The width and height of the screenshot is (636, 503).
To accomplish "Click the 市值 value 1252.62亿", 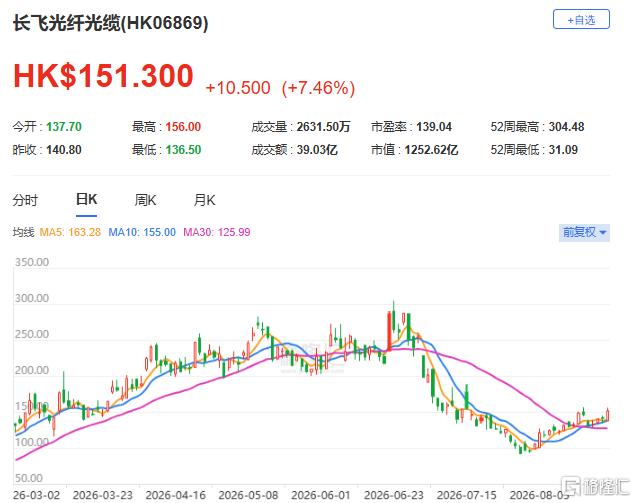I will point(431,150).
